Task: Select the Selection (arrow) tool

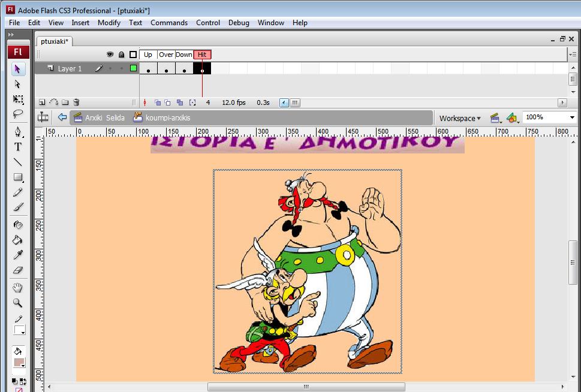Action: pyautogui.click(x=17, y=69)
